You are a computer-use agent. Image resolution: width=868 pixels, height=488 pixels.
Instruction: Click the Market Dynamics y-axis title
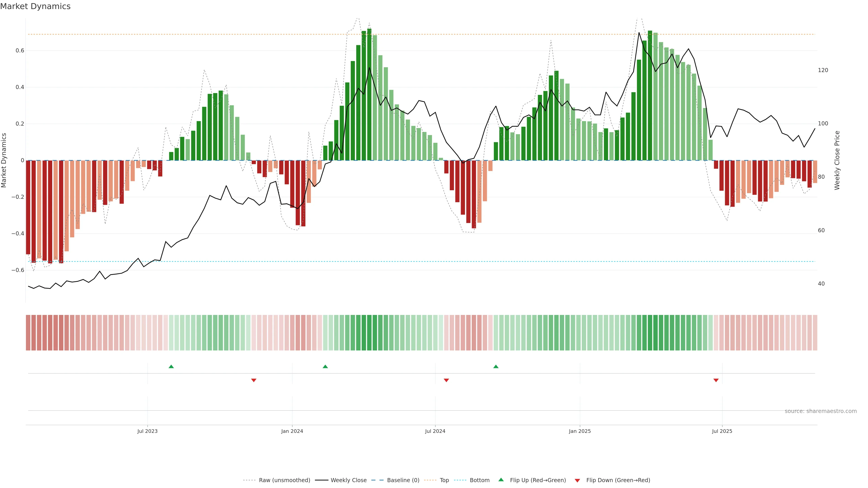pos(4,160)
